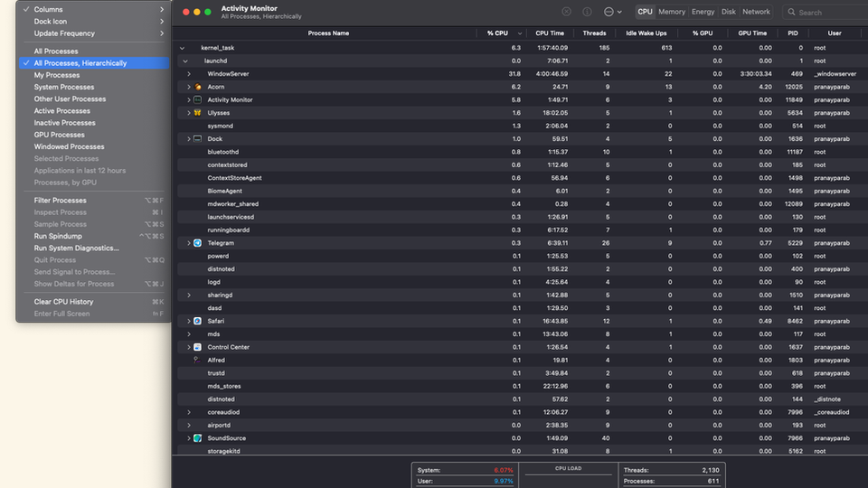Select the mds_stores process row

point(523,386)
